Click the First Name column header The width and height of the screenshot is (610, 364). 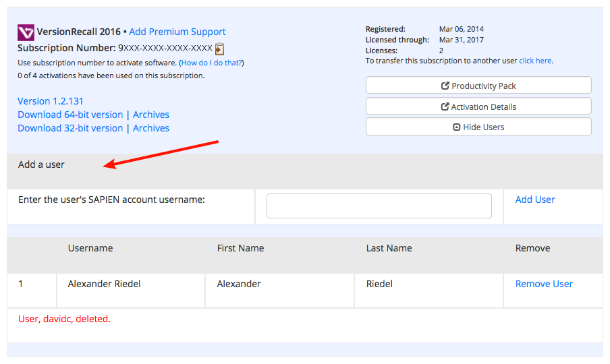coord(240,248)
